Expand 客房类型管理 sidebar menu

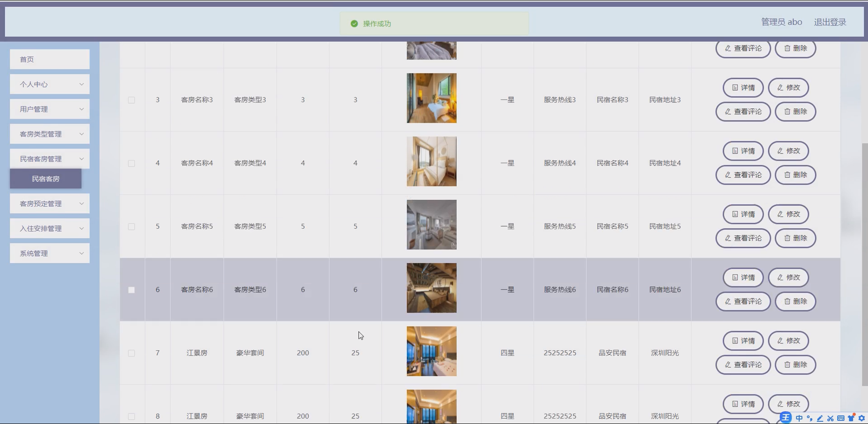point(50,134)
